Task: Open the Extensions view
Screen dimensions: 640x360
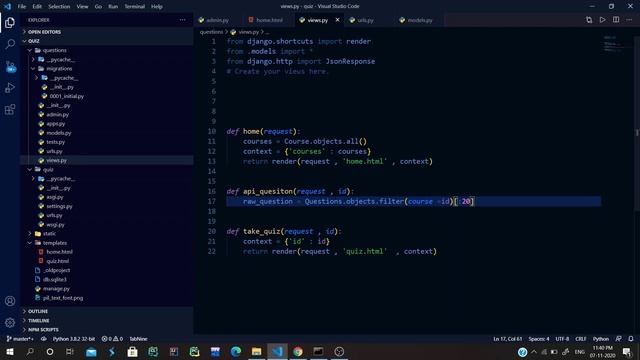Action: pyautogui.click(x=10, y=109)
